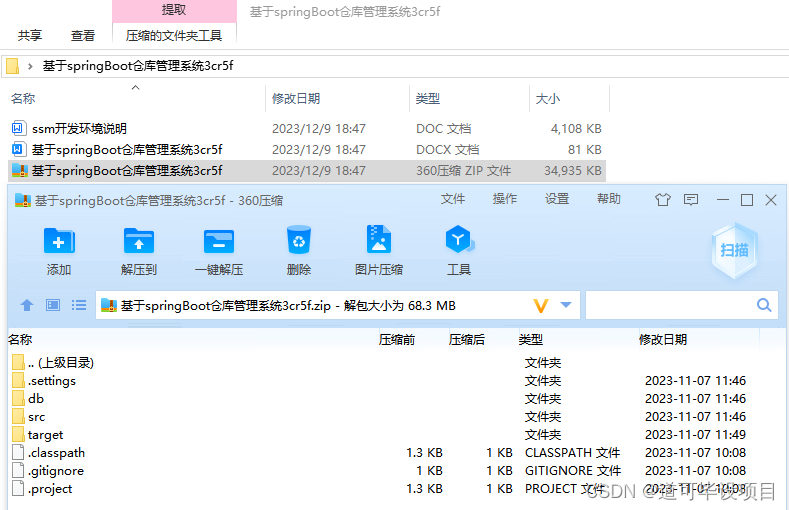
Task: Click the GITIGNORE 文件 type cell
Action: point(573,471)
